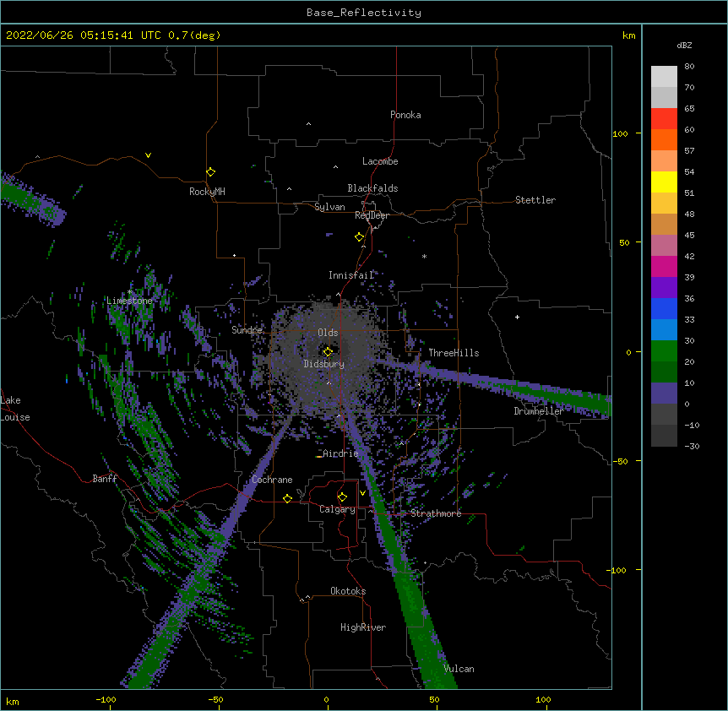Click the red 60-65 dBZ legend swatch

coord(664,119)
